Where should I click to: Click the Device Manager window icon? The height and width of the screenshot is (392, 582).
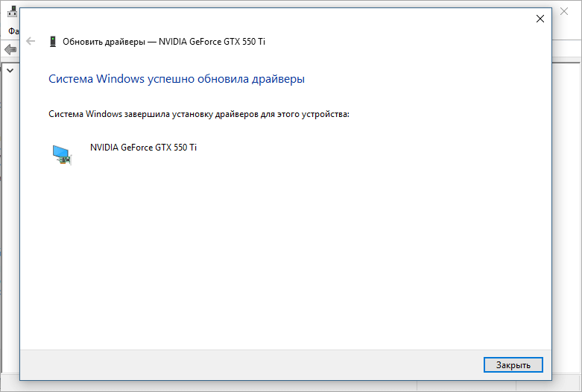click(12, 12)
